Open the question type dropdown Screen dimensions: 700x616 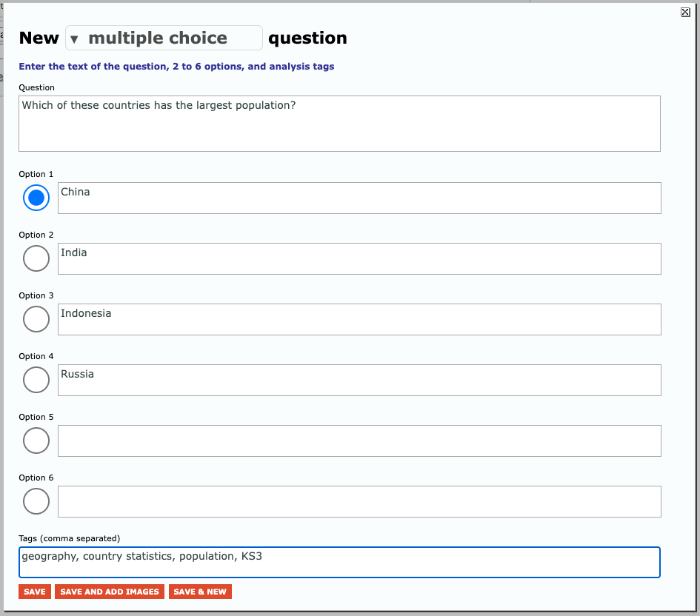[x=74, y=38]
